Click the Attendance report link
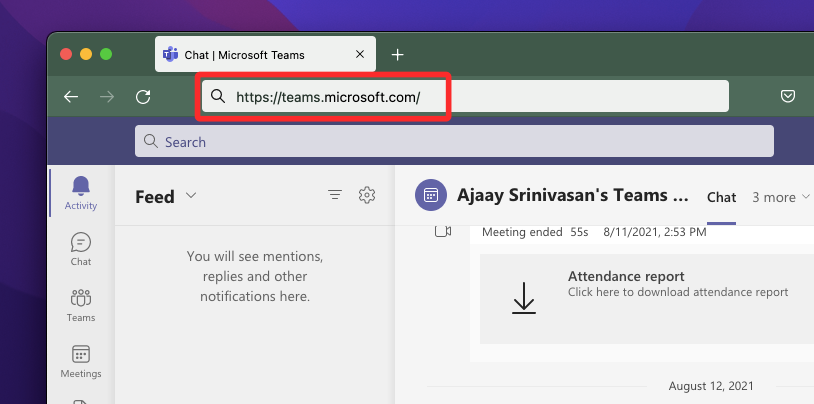814x404 pixels. pos(626,276)
